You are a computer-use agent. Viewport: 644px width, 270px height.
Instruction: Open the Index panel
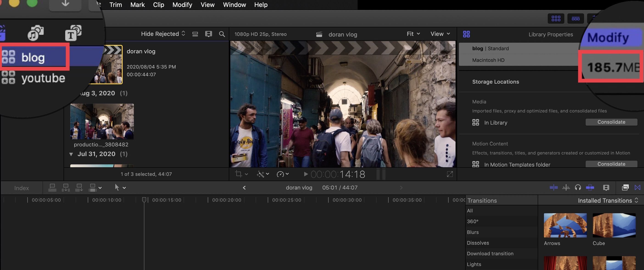click(x=22, y=188)
